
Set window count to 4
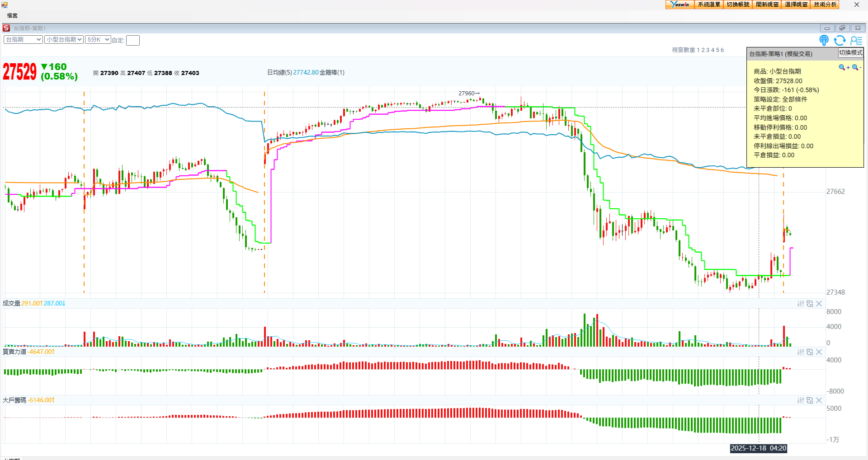(712, 50)
